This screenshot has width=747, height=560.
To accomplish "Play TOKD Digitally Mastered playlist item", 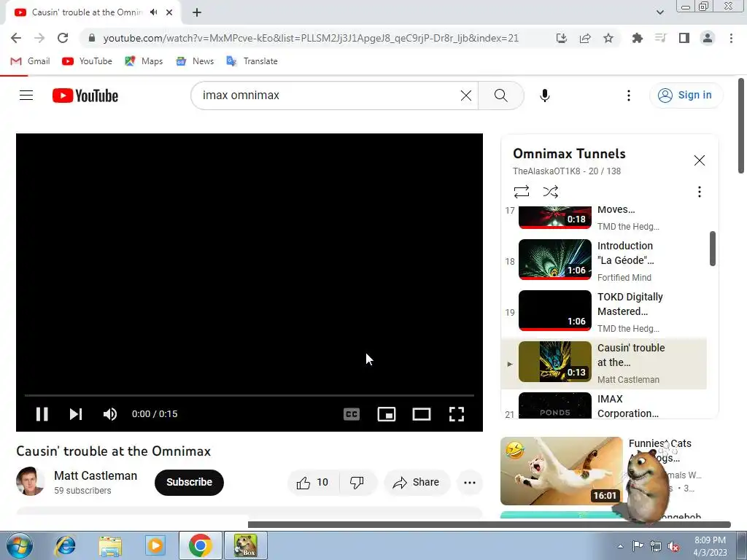I will pos(605,311).
